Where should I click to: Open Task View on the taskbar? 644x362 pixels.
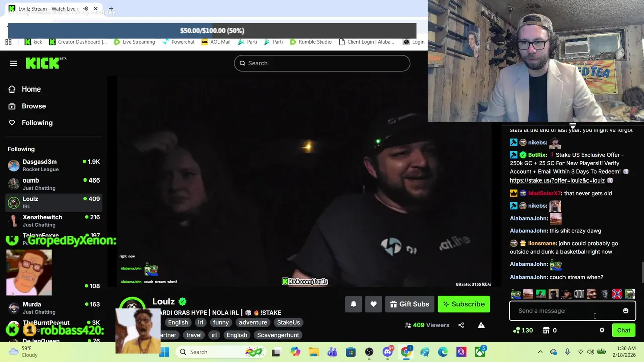point(276,352)
